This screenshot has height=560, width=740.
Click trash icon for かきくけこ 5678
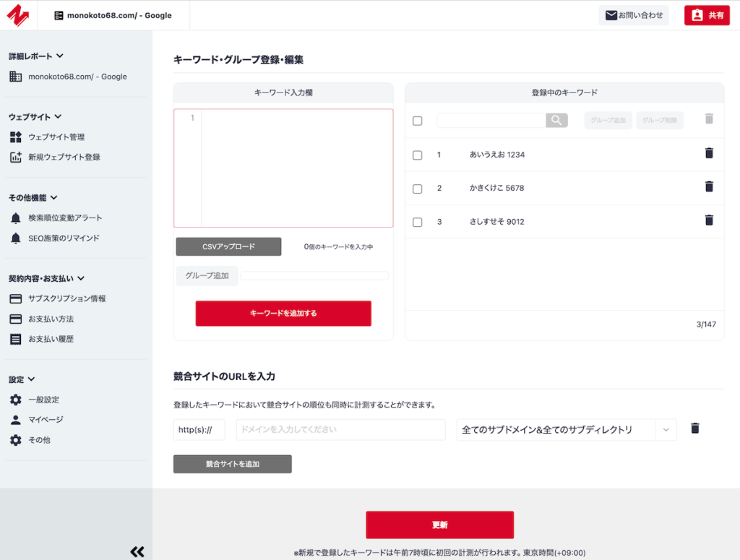pos(708,186)
